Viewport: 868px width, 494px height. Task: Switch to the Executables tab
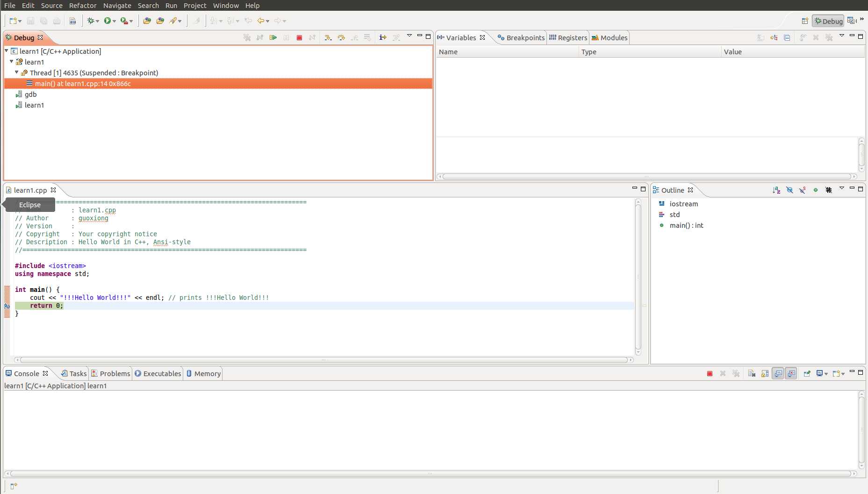pyautogui.click(x=158, y=373)
